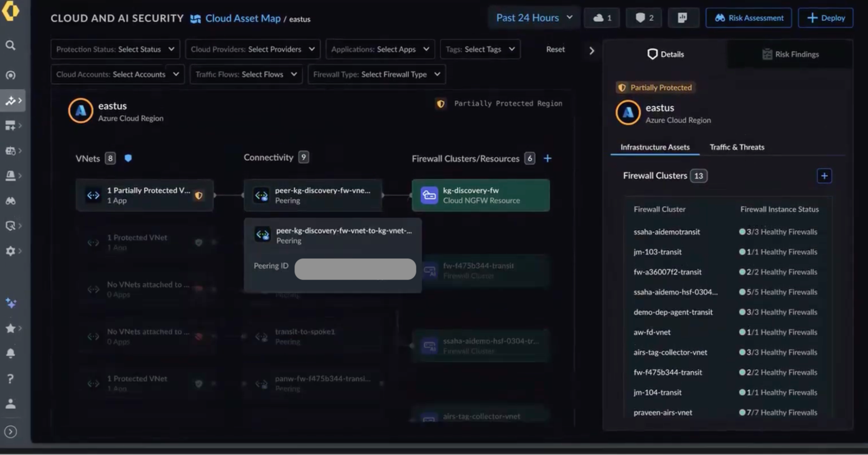Click demo-dep-agent-transit in the Firewall Clusters table
Screen dimensions: 868x455
tap(673, 312)
